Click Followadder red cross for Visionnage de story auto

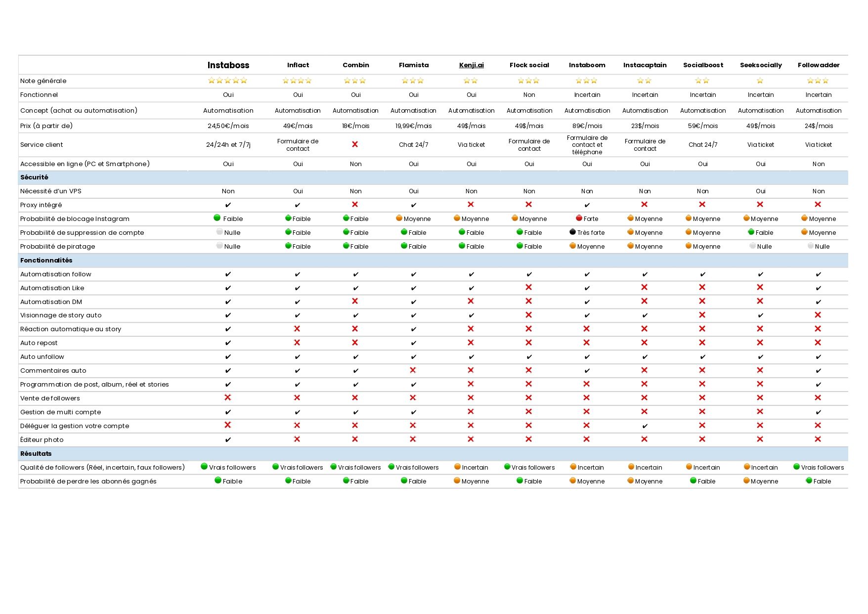[x=818, y=315]
